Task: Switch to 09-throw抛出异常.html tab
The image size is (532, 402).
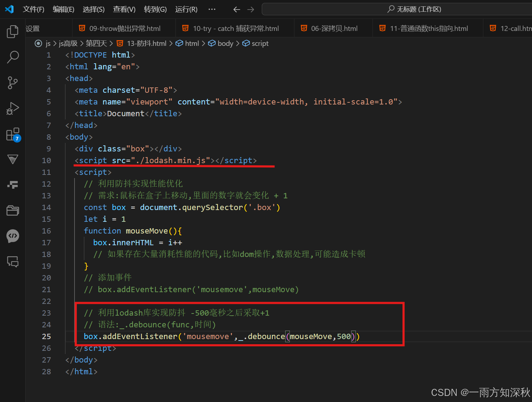Action: [x=124, y=28]
